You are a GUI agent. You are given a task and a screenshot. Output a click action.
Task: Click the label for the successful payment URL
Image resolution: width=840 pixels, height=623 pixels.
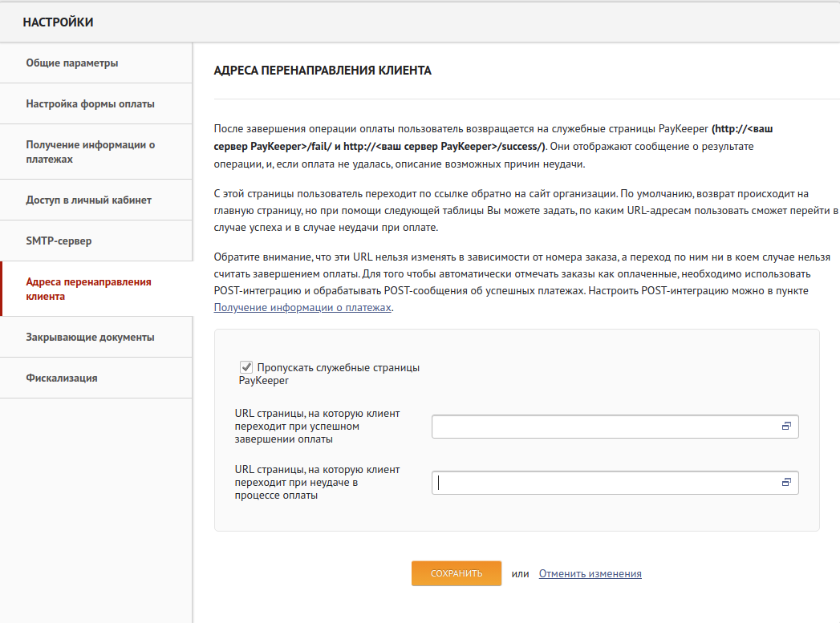tap(317, 426)
